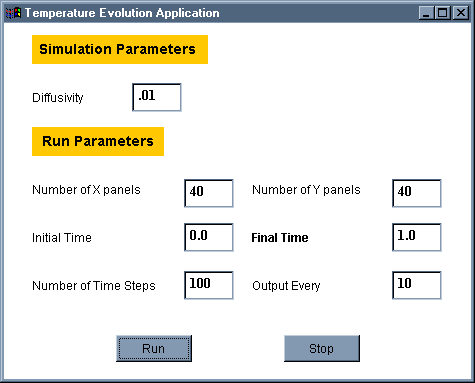Focus the Diffusivity input field
Viewport: 475px width, 383px height.
click(x=157, y=97)
